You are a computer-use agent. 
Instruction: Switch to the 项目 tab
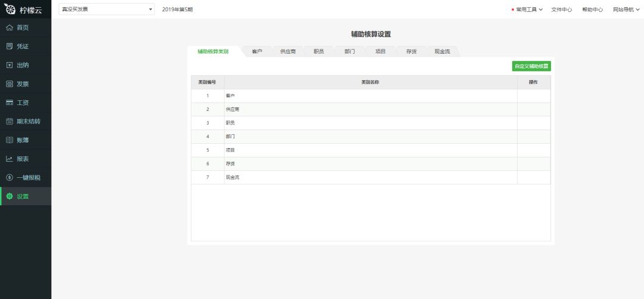coord(380,51)
